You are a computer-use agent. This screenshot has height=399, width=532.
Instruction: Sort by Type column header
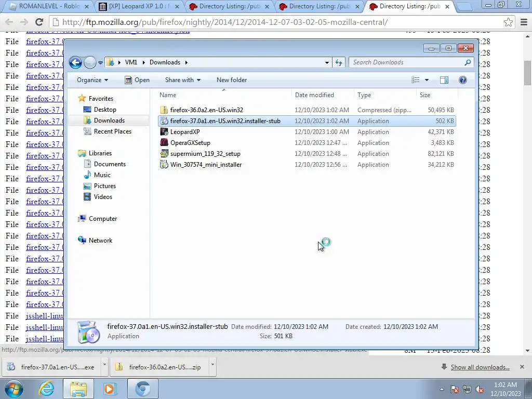(x=385, y=95)
